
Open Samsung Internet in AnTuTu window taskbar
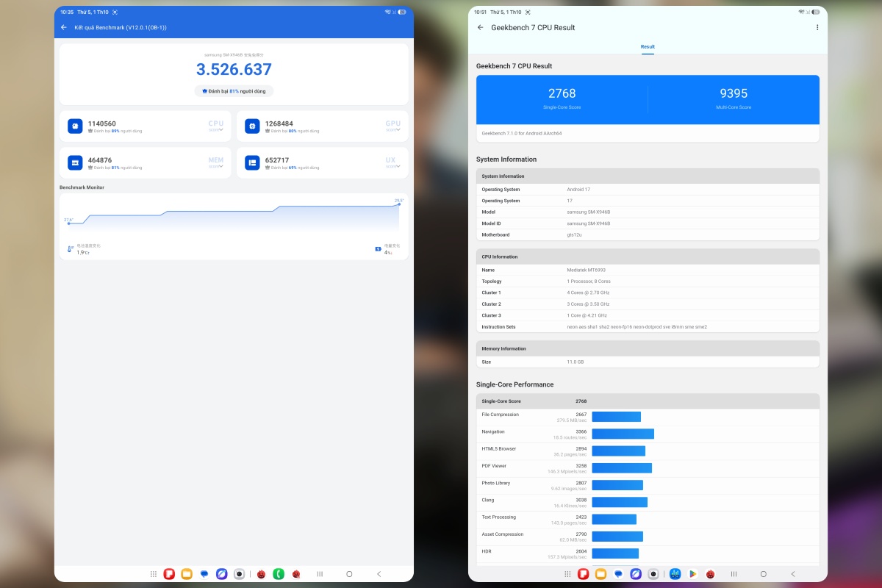click(x=221, y=574)
